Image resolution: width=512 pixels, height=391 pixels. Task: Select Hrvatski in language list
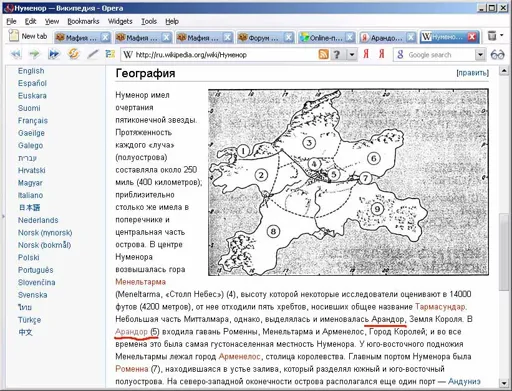click(32, 170)
